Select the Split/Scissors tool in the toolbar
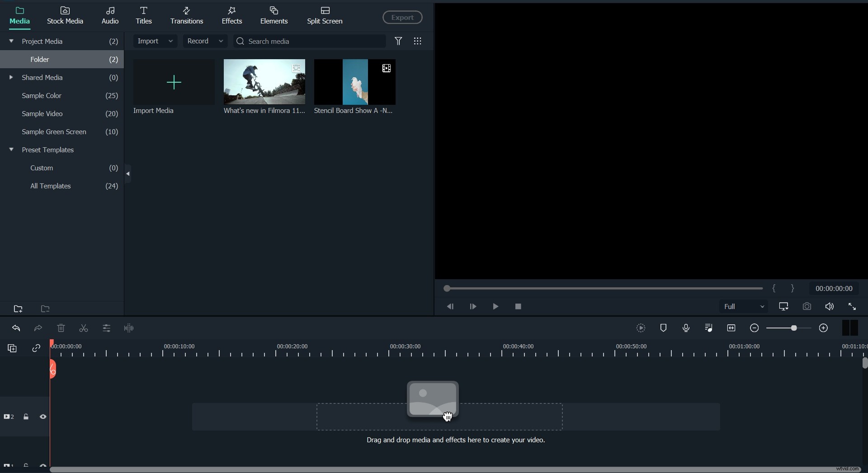This screenshot has width=868, height=473. click(84, 328)
